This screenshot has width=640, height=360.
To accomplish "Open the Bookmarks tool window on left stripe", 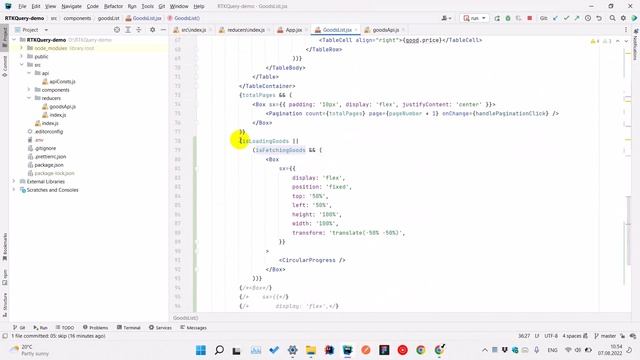I will 4,247.
